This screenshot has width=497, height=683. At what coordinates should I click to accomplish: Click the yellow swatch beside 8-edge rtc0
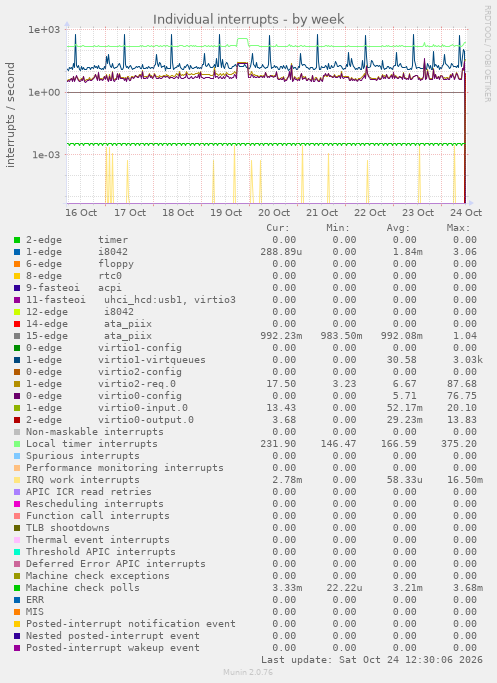[17, 276]
